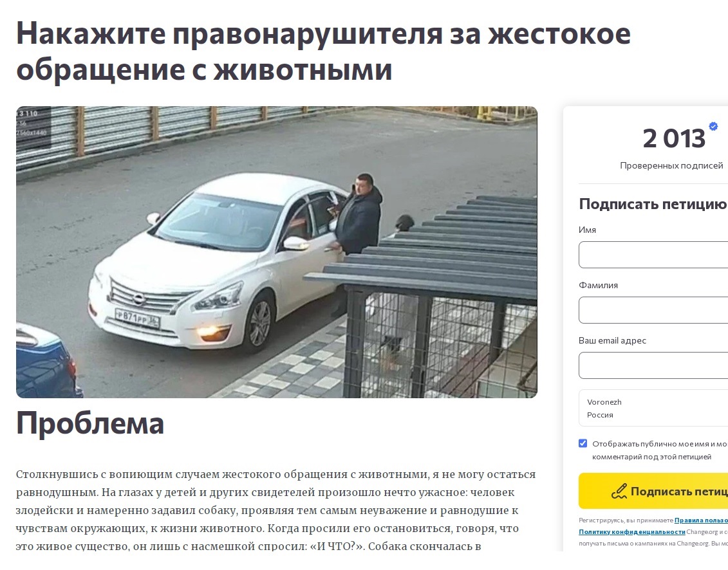Open the Политику конфиденциальности link
Viewport: 728px width, 570px height.
[x=632, y=532]
